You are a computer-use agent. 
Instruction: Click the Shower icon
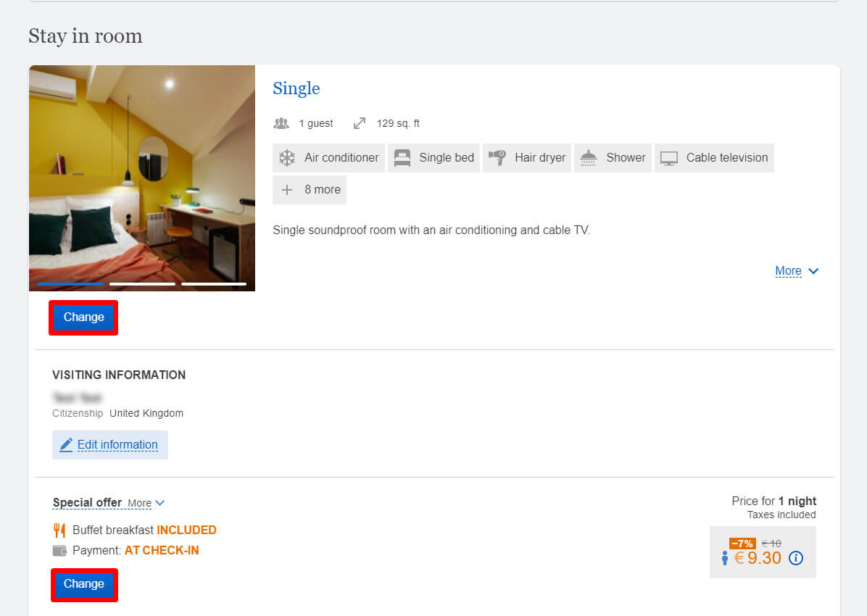tap(589, 158)
